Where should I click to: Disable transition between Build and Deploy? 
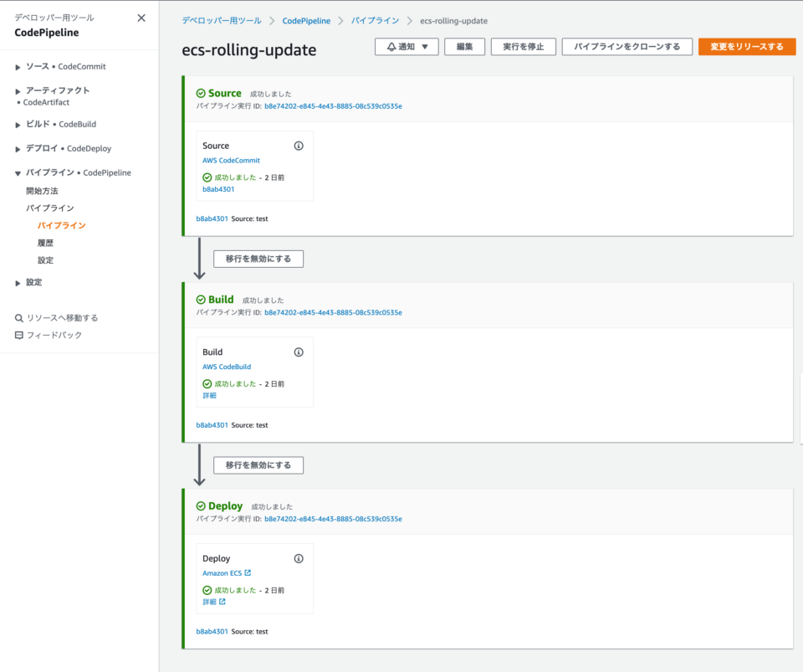pos(258,465)
